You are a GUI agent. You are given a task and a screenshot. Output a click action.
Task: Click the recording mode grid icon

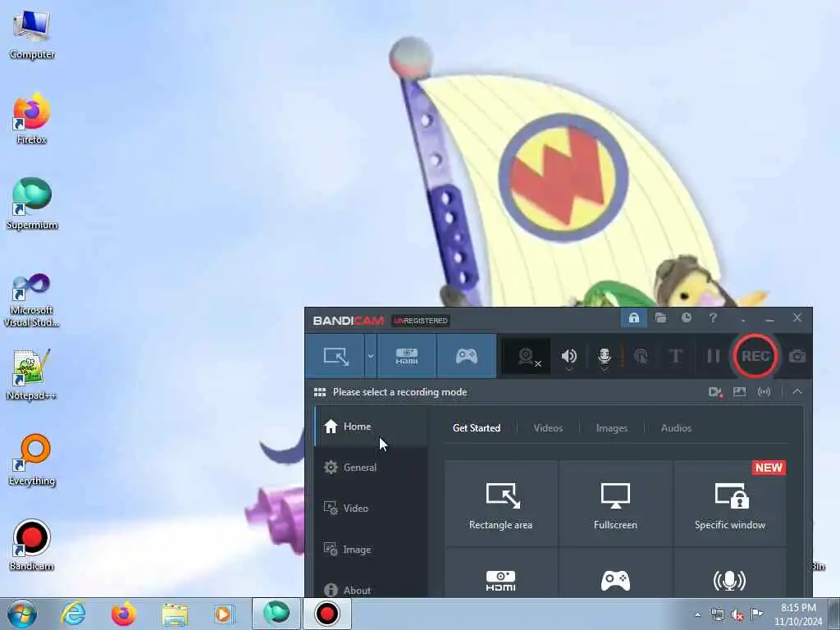click(320, 392)
